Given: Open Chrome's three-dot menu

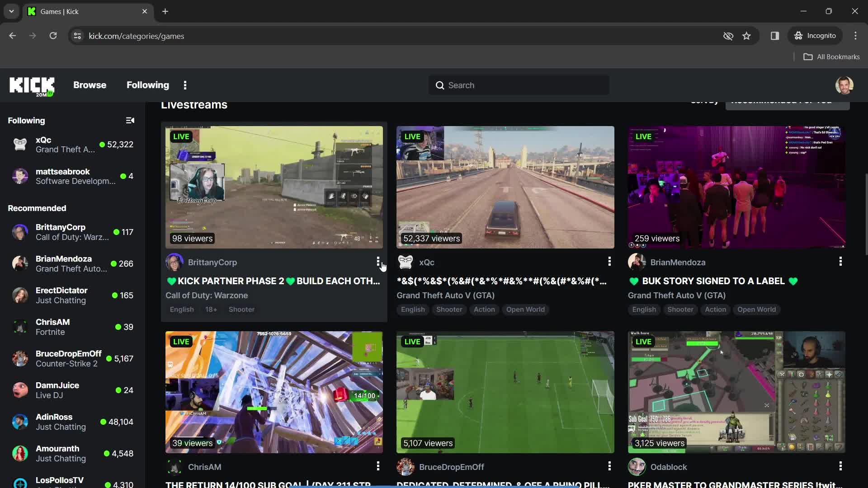Looking at the screenshot, I should [855, 36].
